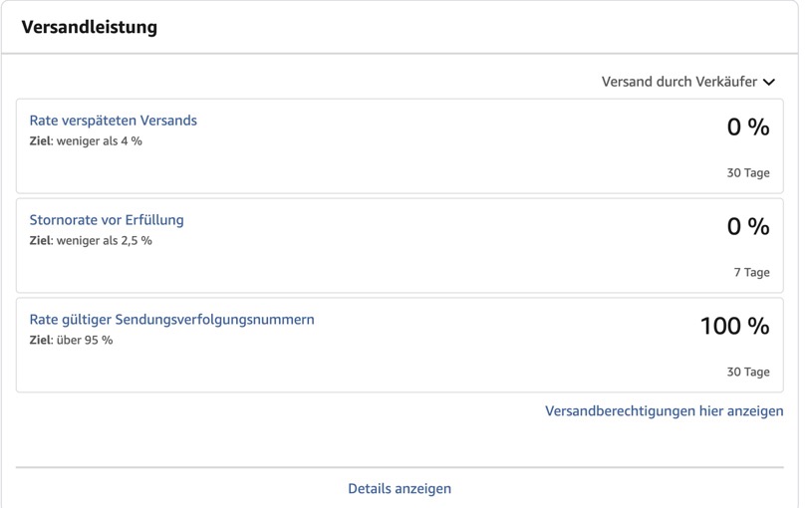Viewport: 812px width, 508px height.
Task: Select the Rate verspäteten Versands card
Action: point(400,146)
